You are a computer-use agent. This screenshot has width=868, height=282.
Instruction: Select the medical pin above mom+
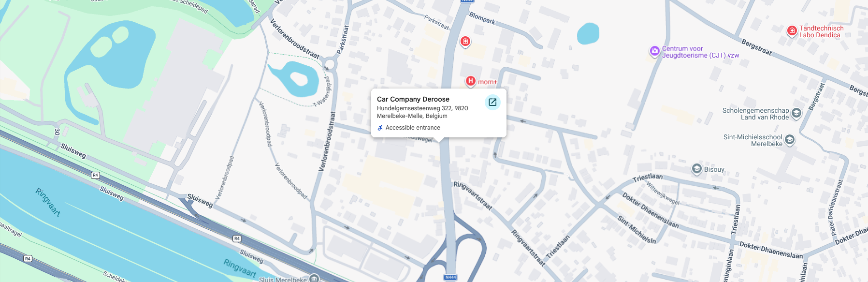[x=465, y=42]
